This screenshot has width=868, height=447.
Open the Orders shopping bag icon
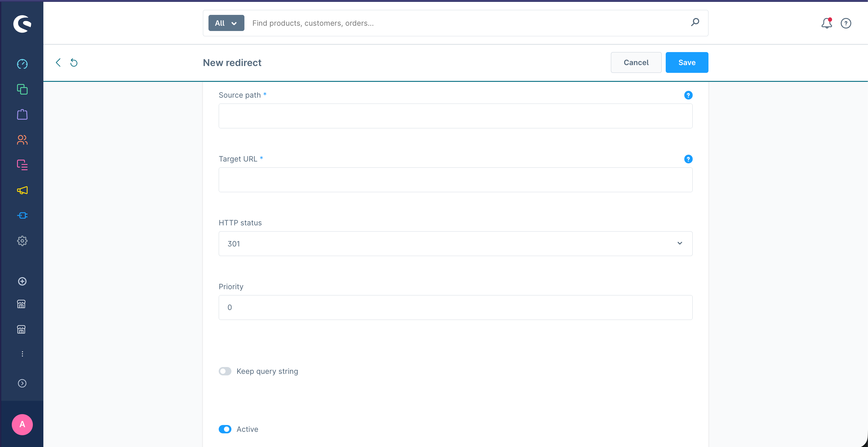pos(22,114)
